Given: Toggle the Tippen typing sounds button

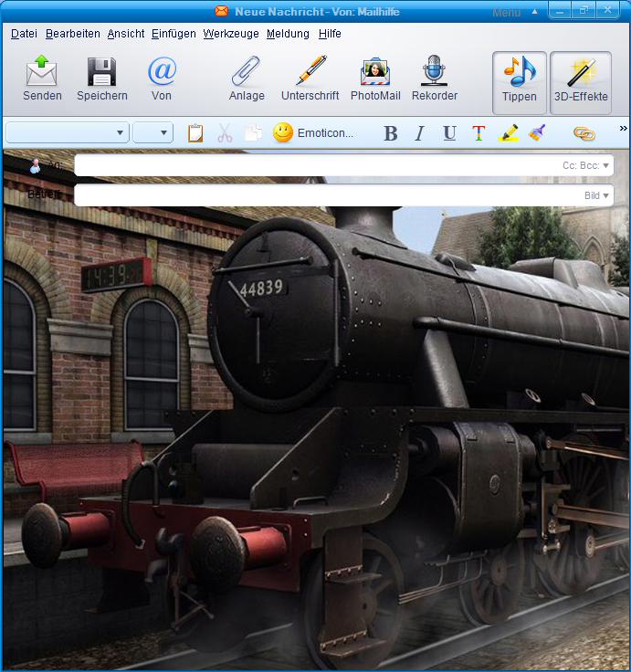Looking at the screenshot, I should click(520, 83).
